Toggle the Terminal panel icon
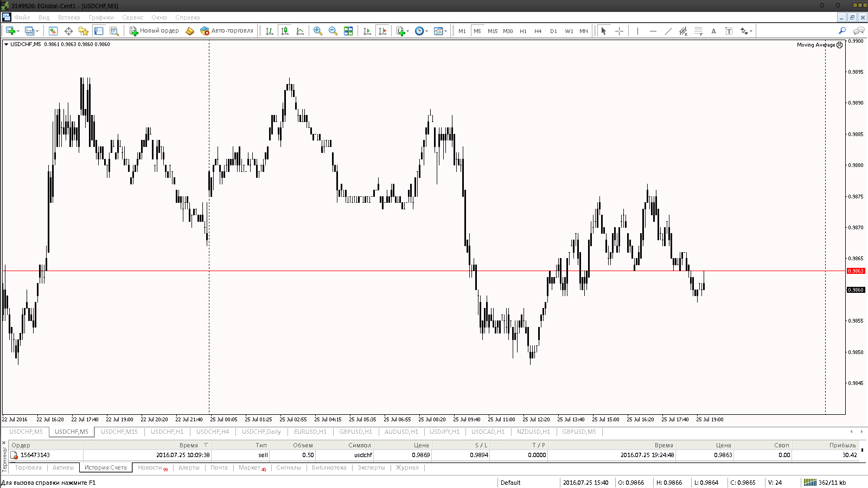Image resolution: width=868 pixels, height=488 pixels. tap(99, 31)
